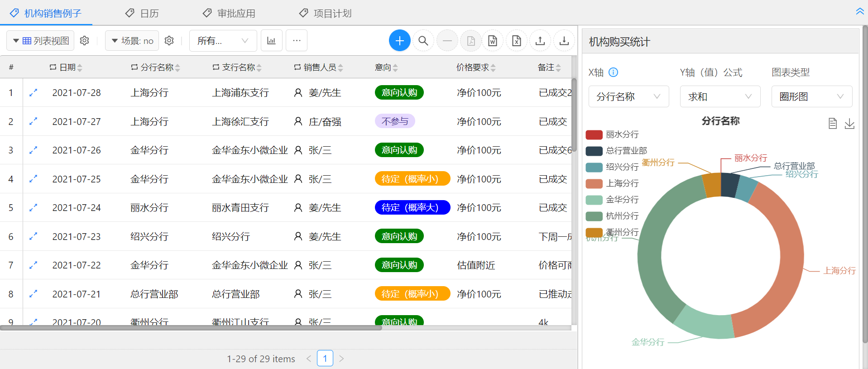Click next page arrow in pagination
This screenshot has width=868, height=369.
point(341,359)
